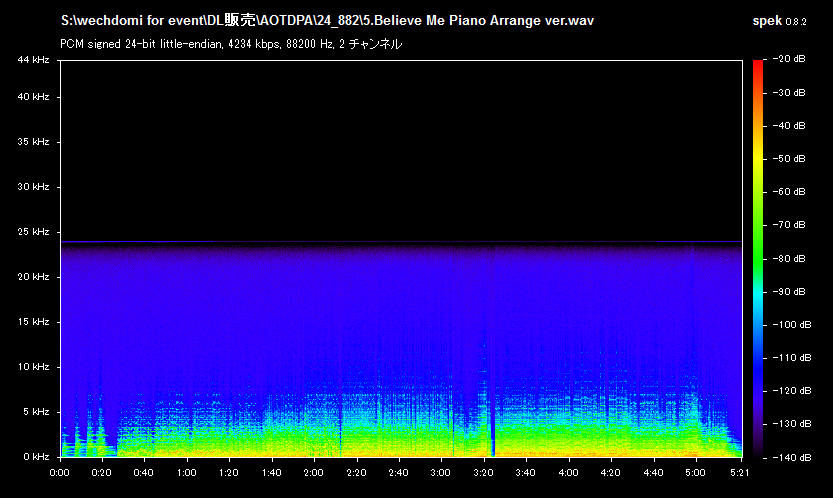Click the 4:40 time axis label
Image resolution: width=833 pixels, height=498 pixels.
[653, 473]
